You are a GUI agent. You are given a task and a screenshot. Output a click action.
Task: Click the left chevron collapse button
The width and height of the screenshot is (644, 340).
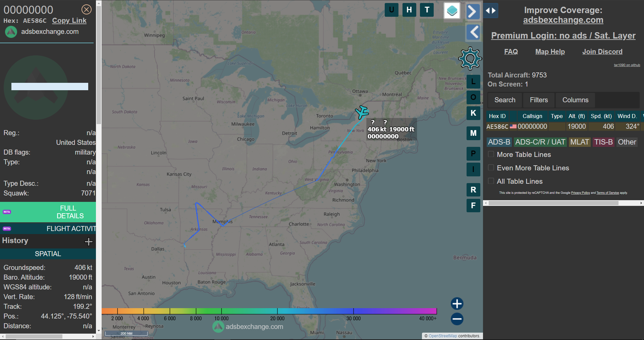pos(473,32)
